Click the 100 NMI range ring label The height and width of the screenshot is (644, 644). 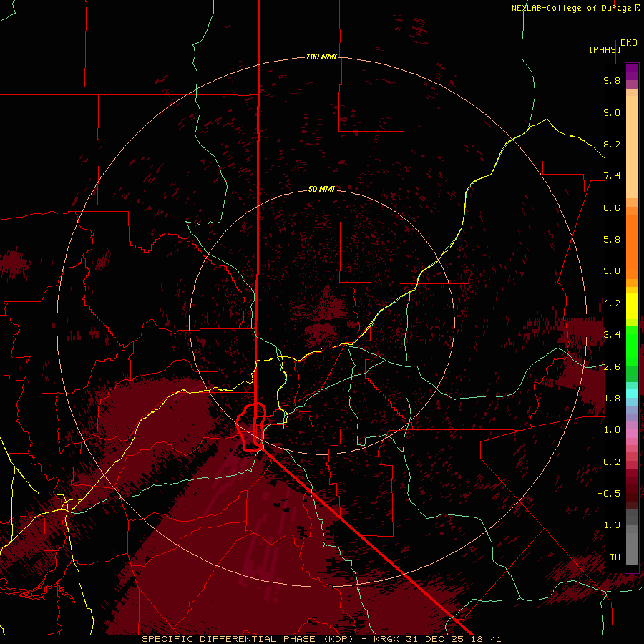coord(321,57)
